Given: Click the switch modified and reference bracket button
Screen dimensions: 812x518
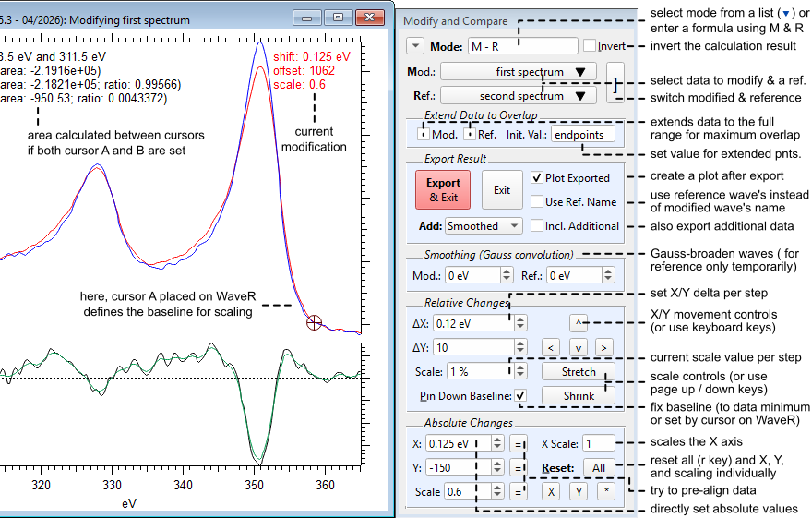Looking at the screenshot, I should click(615, 83).
